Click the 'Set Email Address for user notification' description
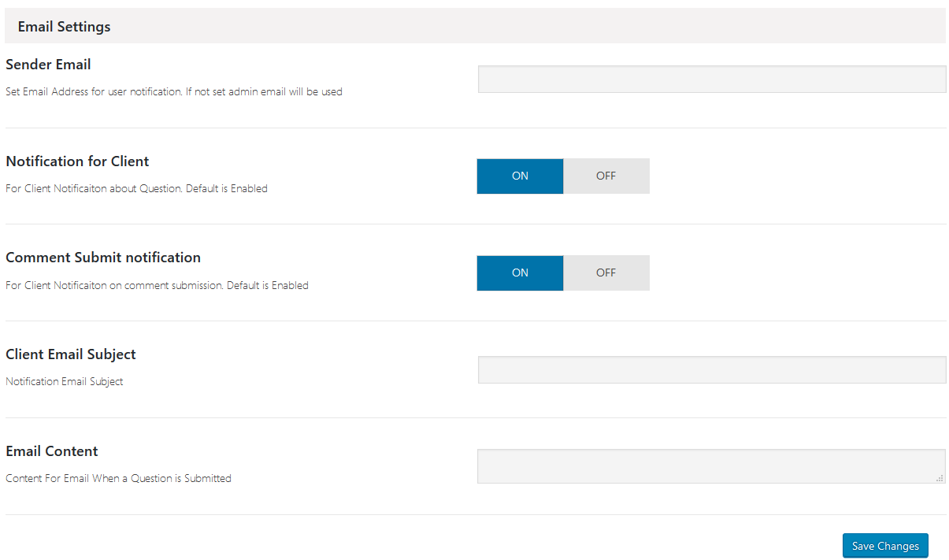The image size is (949, 560). tap(173, 92)
